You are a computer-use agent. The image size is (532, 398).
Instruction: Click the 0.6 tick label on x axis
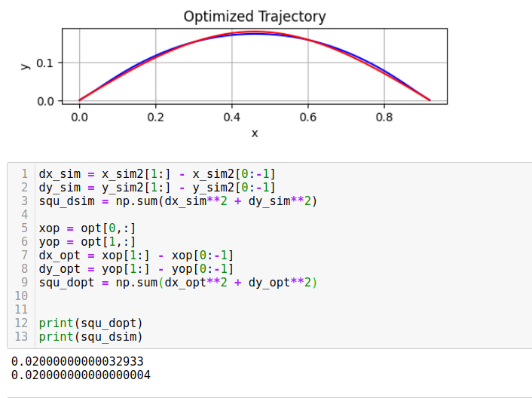(308, 118)
